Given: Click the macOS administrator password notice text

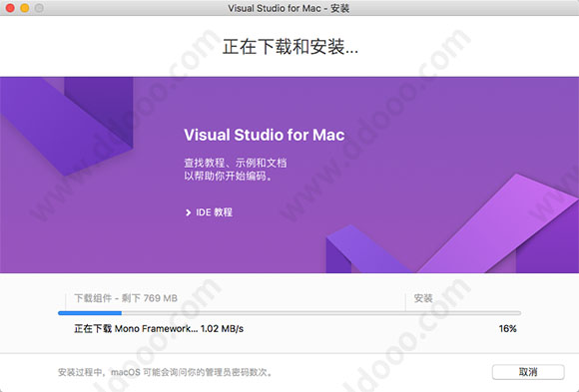Looking at the screenshot, I should click(x=165, y=372).
